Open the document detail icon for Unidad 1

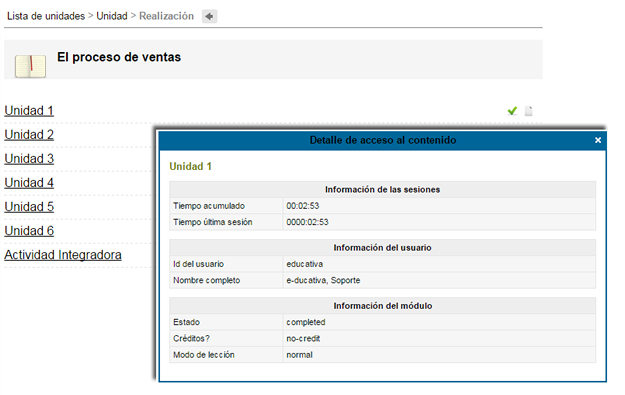(x=529, y=111)
